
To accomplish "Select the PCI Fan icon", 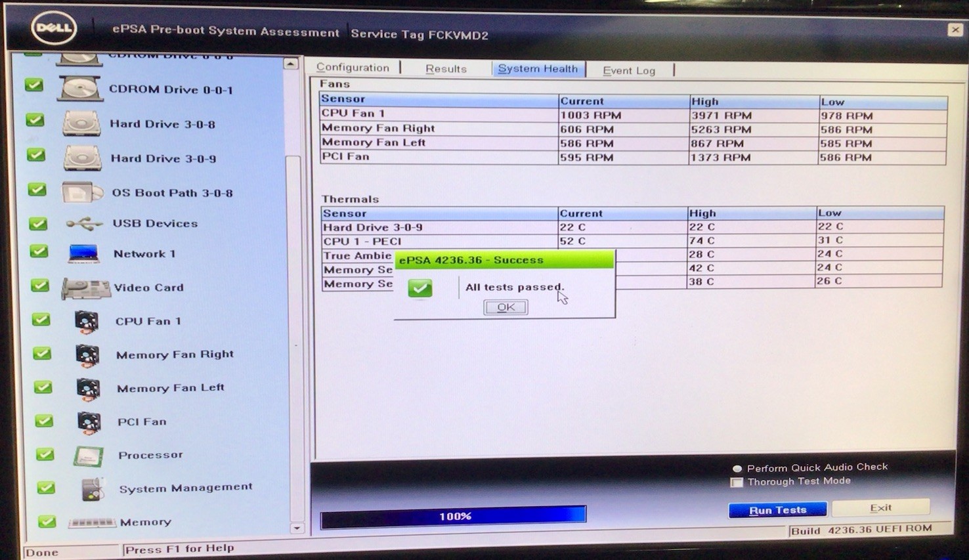I will point(89,422).
